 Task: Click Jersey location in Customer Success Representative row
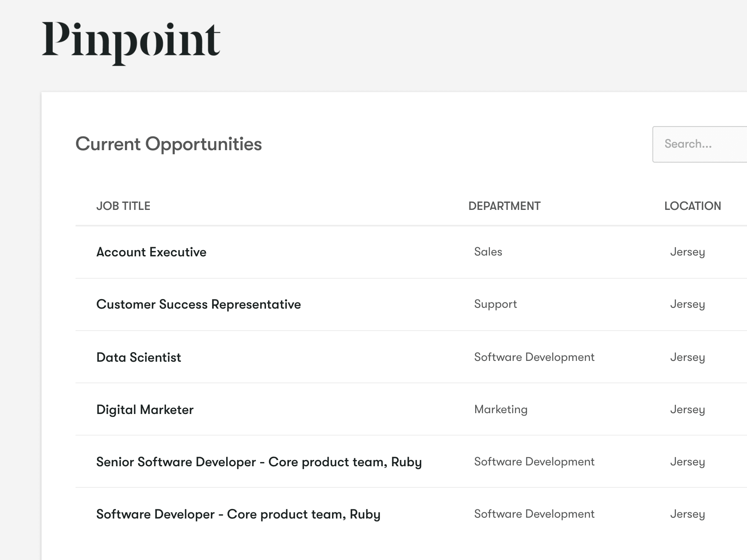tap(687, 304)
